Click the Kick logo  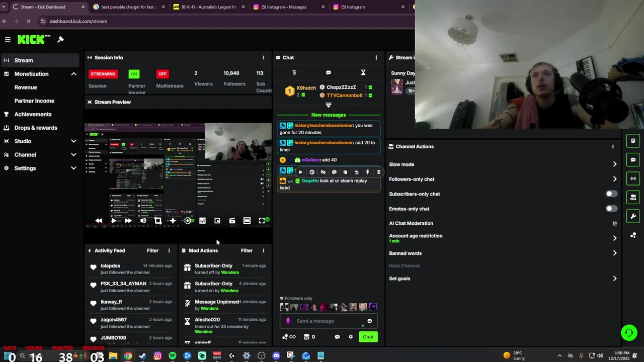34,39
